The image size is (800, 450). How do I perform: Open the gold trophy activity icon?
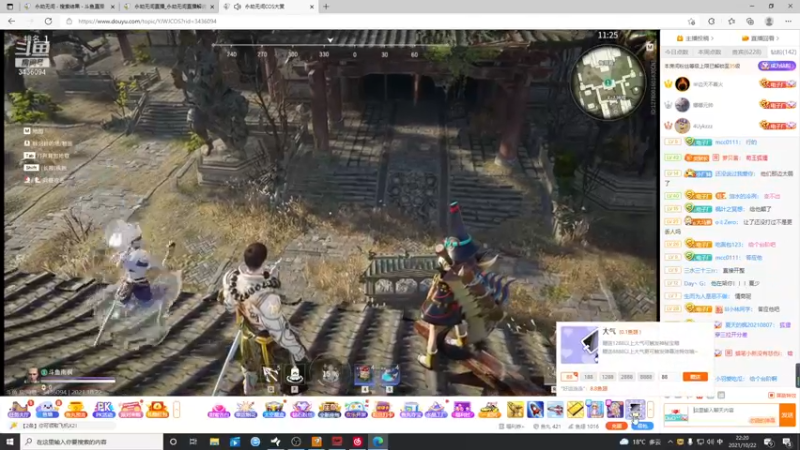point(75,409)
